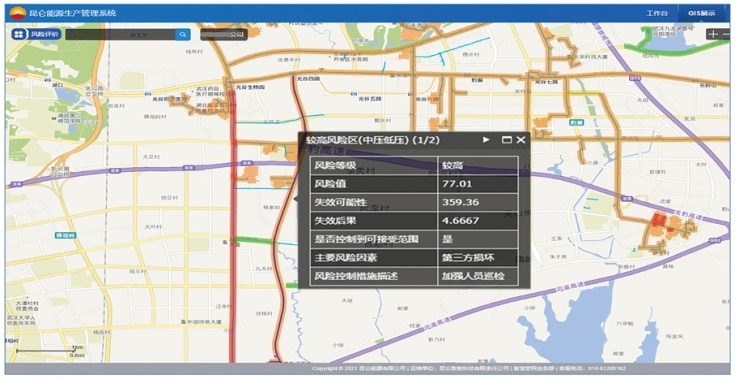This screenshot has height=378, width=736.
Task: Maximize the risk zone popup panel
Action: 506,139
